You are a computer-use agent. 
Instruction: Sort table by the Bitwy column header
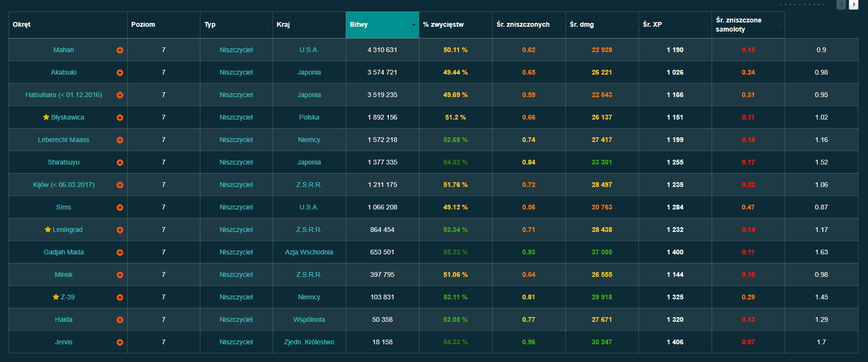pyautogui.click(x=382, y=25)
